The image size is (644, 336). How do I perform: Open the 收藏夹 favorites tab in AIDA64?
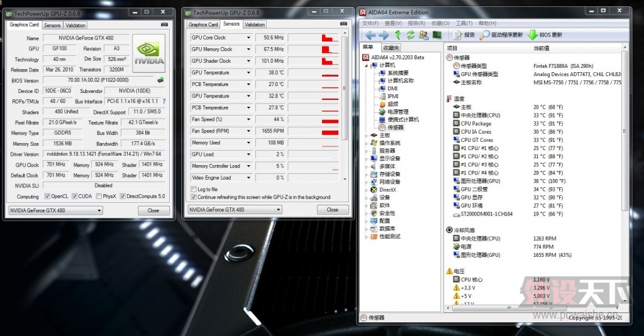(x=391, y=48)
